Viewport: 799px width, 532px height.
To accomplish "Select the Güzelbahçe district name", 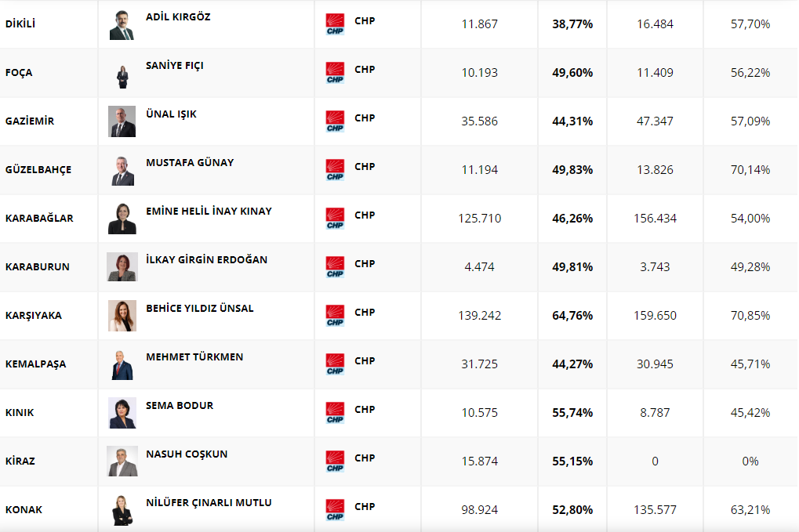I will (38, 169).
